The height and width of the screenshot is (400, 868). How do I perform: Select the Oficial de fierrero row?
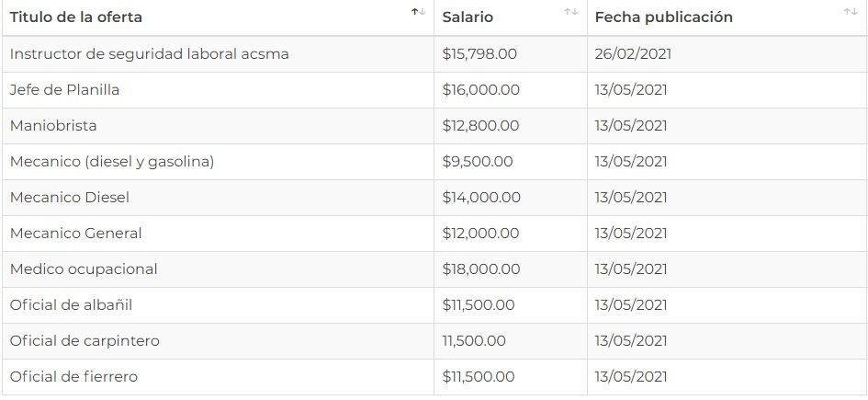(x=74, y=377)
